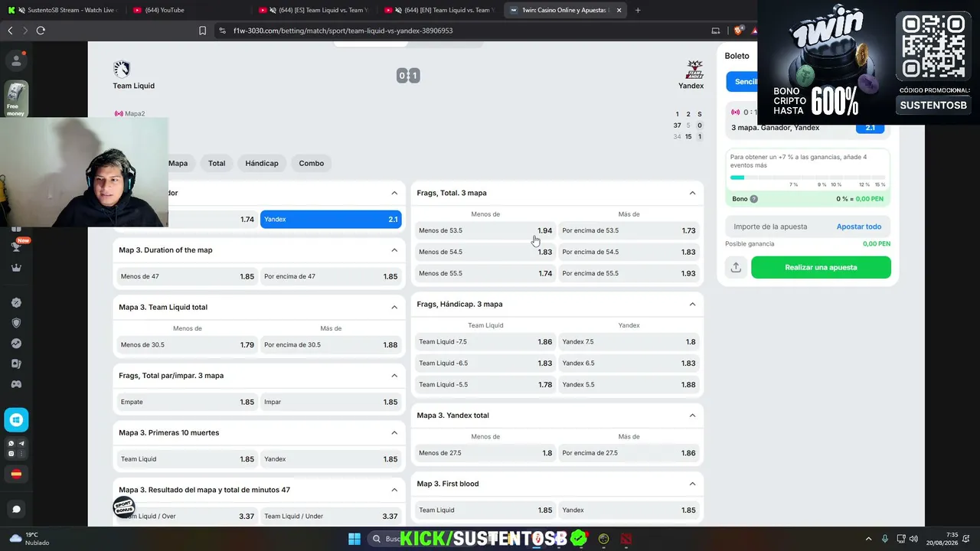This screenshot has height=551, width=980.
Task: Select Menos de 47 duration odds
Action: 188,276
